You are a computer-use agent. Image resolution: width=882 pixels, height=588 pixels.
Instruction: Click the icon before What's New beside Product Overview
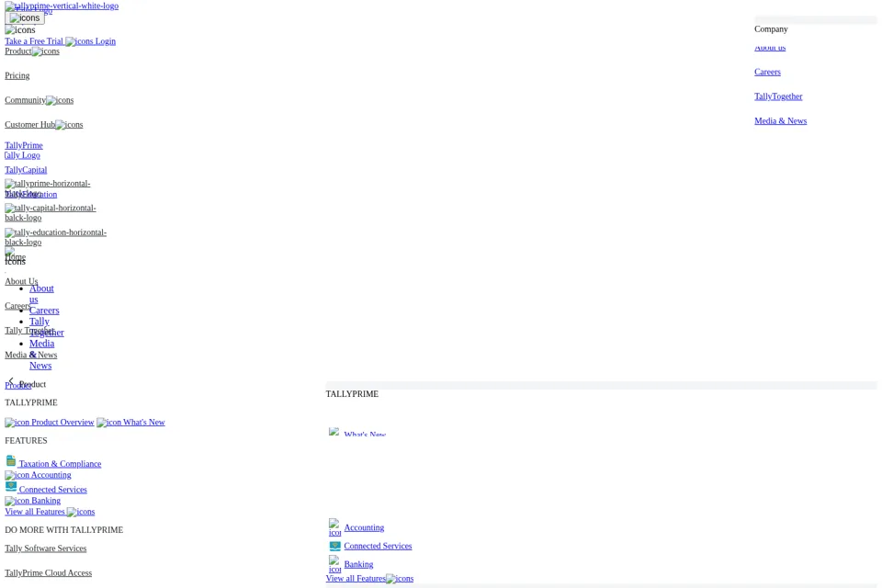tap(109, 423)
